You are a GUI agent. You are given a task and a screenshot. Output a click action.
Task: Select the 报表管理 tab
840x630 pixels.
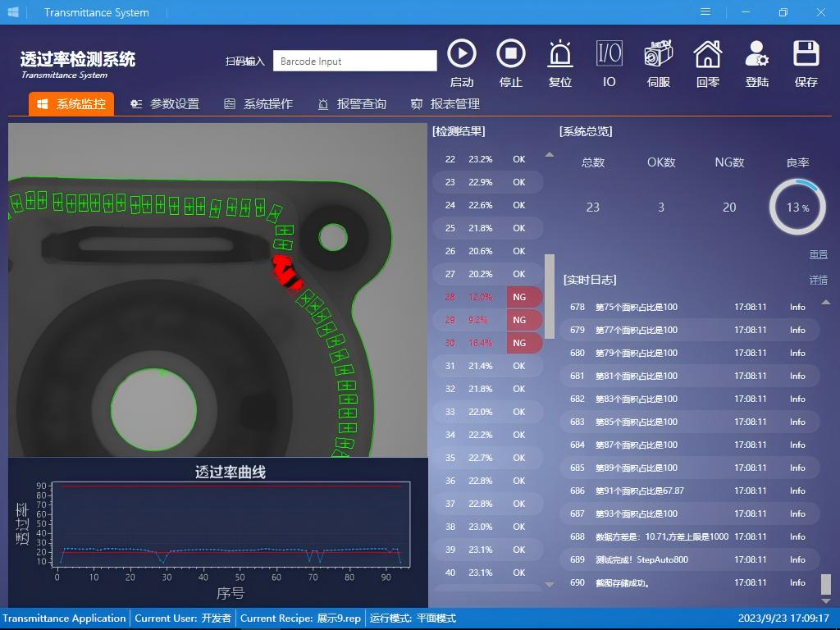[x=445, y=104]
